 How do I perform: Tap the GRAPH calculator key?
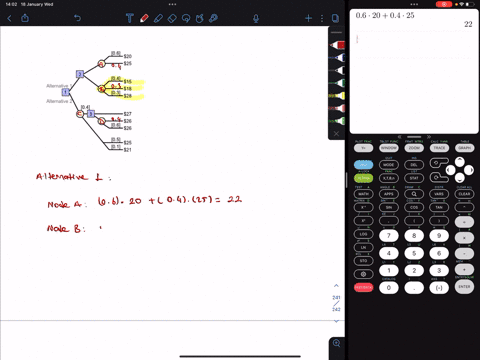464,148
